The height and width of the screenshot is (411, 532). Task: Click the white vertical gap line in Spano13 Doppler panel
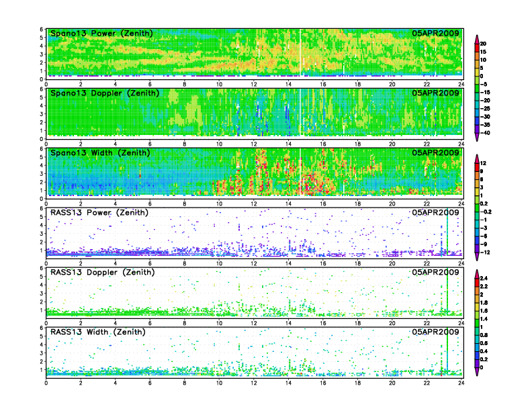300,112
